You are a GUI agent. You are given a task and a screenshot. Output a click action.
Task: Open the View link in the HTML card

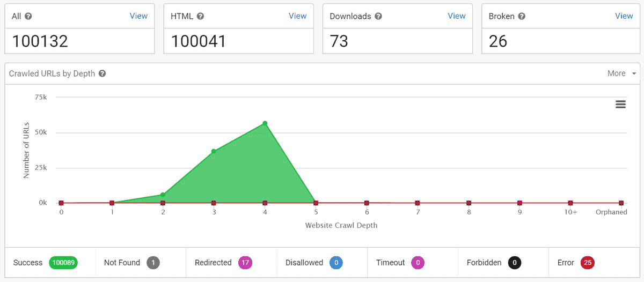click(297, 16)
